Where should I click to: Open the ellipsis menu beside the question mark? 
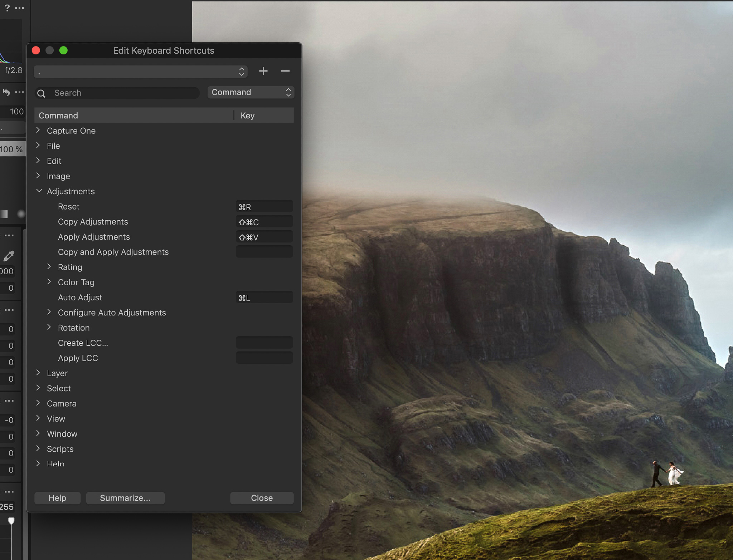pyautogui.click(x=20, y=8)
